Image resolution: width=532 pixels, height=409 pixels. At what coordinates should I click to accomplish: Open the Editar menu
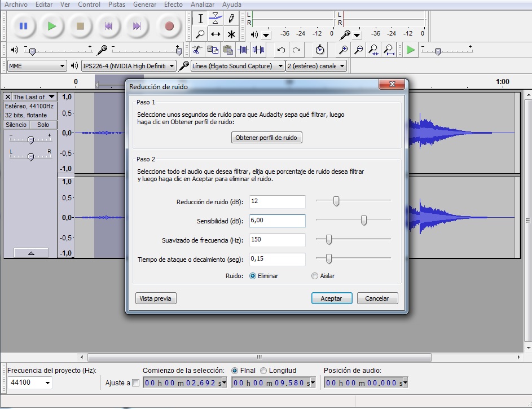click(x=44, y=5)
